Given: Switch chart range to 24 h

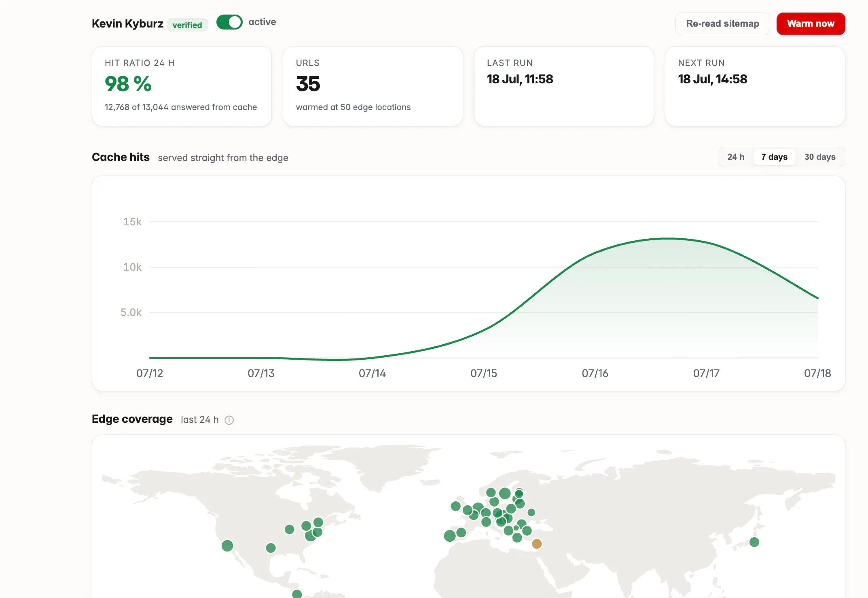Looking at the screenshot, I should [x=736, y=157].
